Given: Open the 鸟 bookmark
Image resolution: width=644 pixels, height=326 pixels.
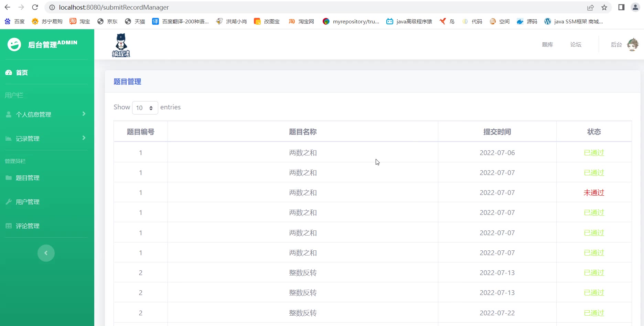Looking at the screenshot, I should click(x=447, y=21).
